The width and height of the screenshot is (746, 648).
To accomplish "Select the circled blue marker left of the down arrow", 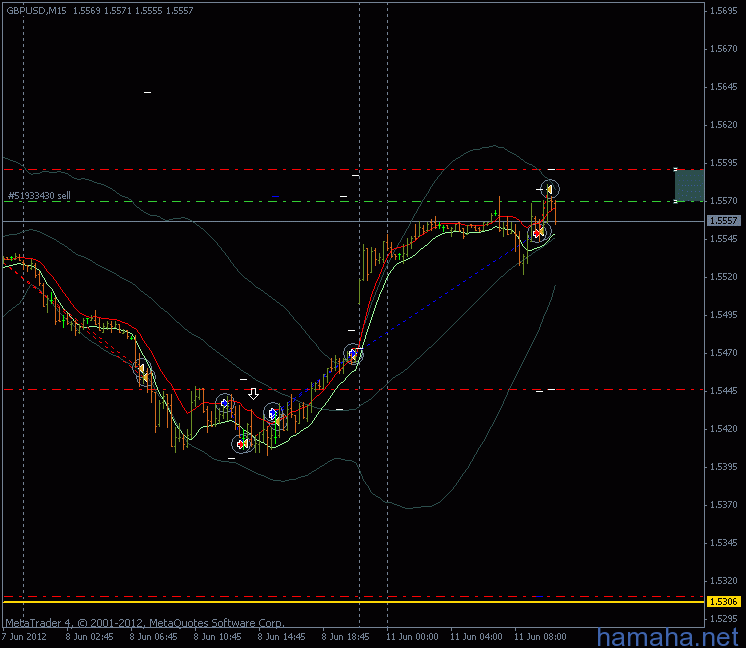I will 225,403.
